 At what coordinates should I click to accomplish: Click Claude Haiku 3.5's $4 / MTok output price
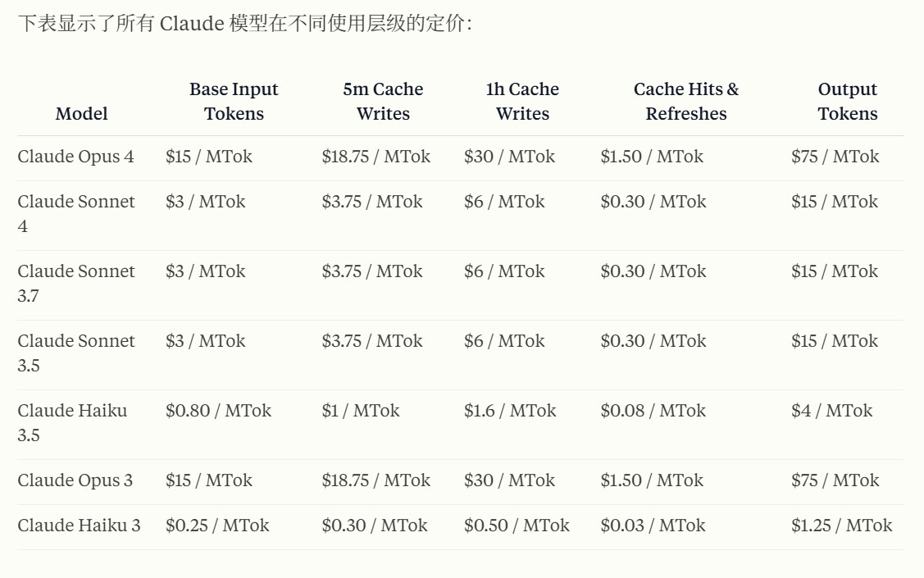coord(831,411)
